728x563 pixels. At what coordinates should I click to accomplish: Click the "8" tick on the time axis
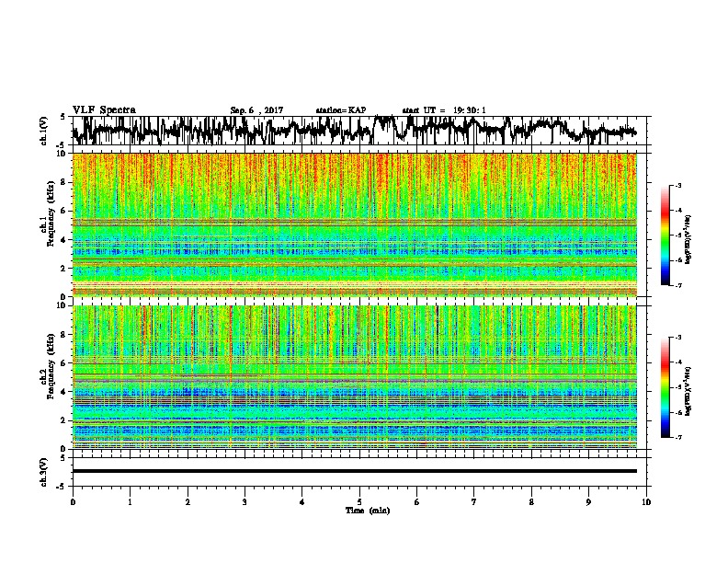click(531, 502)
